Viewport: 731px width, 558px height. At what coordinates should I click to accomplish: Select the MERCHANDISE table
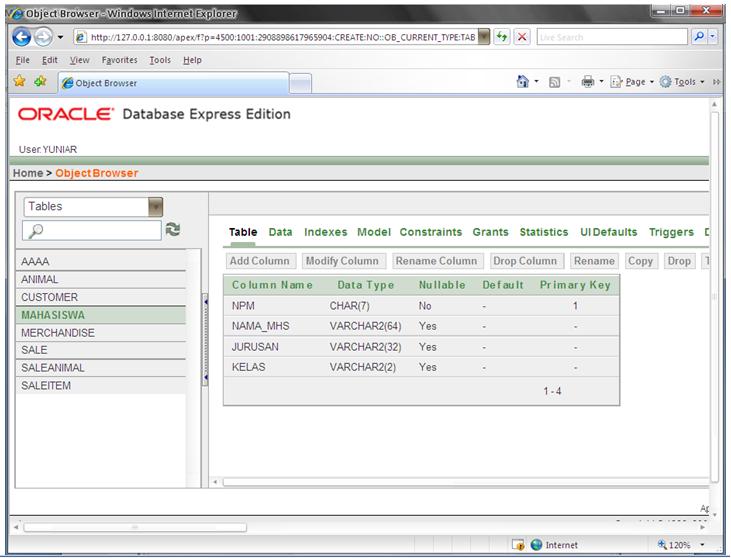[x=101, y=333]
